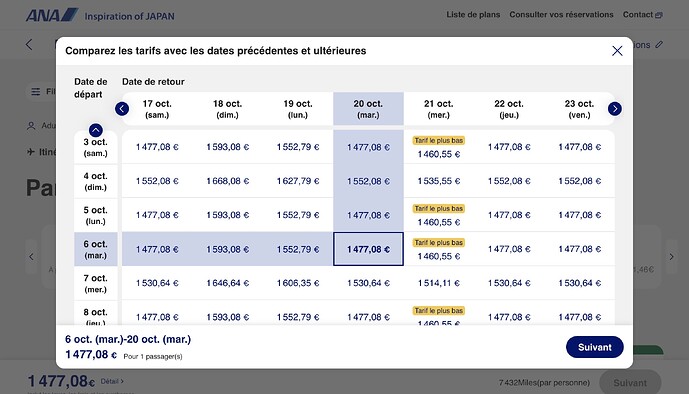Select return date column 23 oct. (ven.)
This screenshot has width=689, height=394.
click(x=579, y=109)
